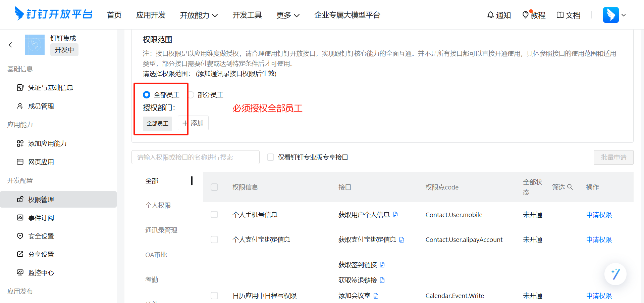Toggle the select-all checkbox in table header
The height and width of the screenshot is (303, 644).
click(x=214, y=187)
